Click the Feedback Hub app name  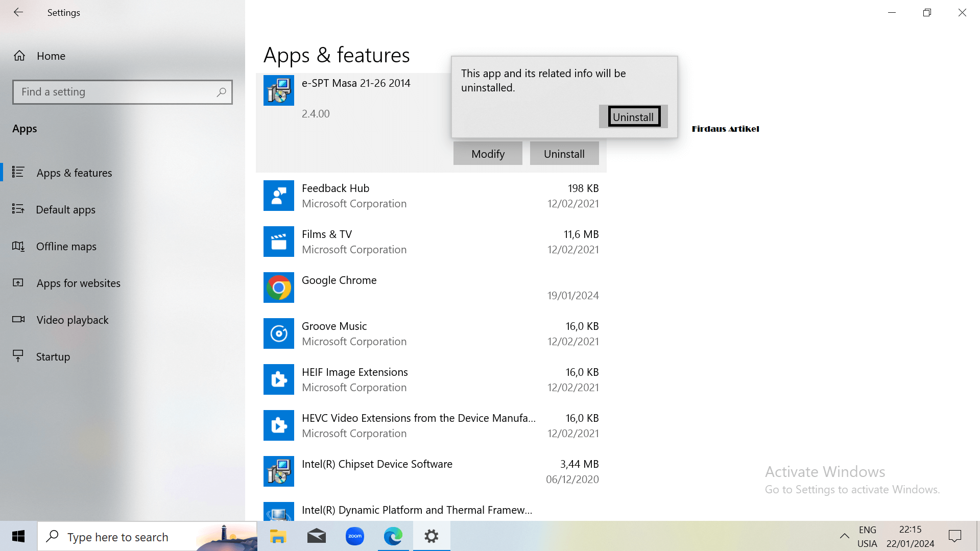coord(336,188)
